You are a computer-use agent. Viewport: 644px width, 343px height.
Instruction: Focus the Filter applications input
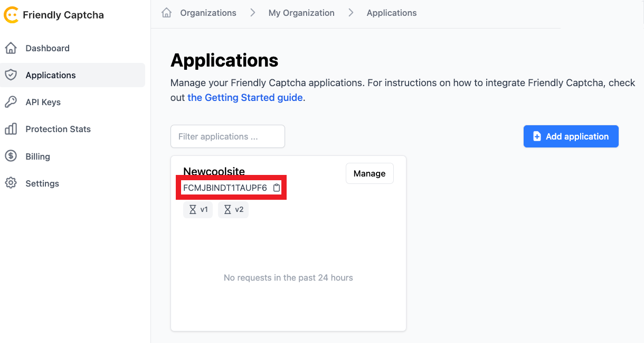(x=228, y=136)
